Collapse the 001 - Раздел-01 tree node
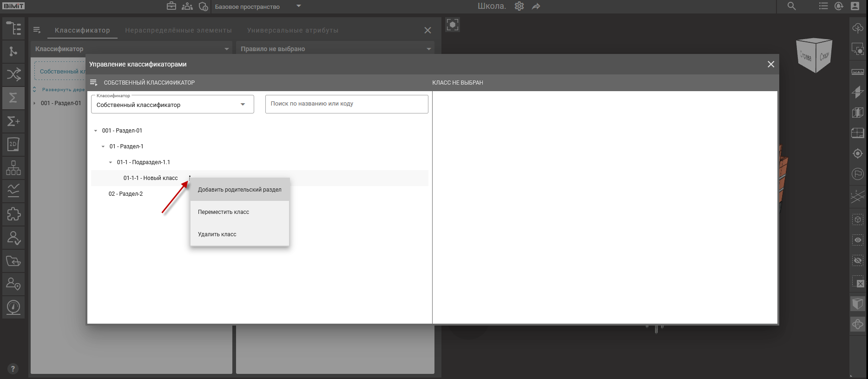Image resolution: width=868 pixels, height=379 pixels. point(96,131)
